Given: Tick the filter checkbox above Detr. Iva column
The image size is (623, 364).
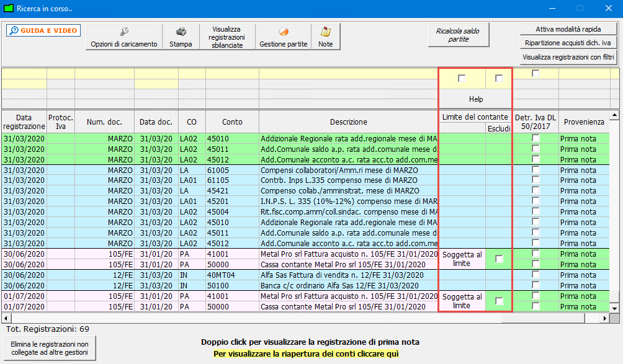Looking at the screenshot, I should coord(536,73).
